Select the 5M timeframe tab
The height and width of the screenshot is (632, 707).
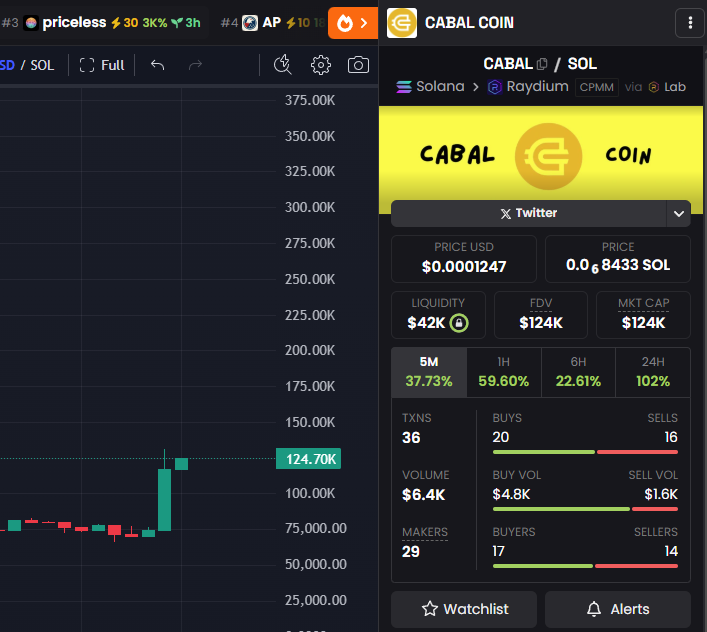[x=429, y=372]
